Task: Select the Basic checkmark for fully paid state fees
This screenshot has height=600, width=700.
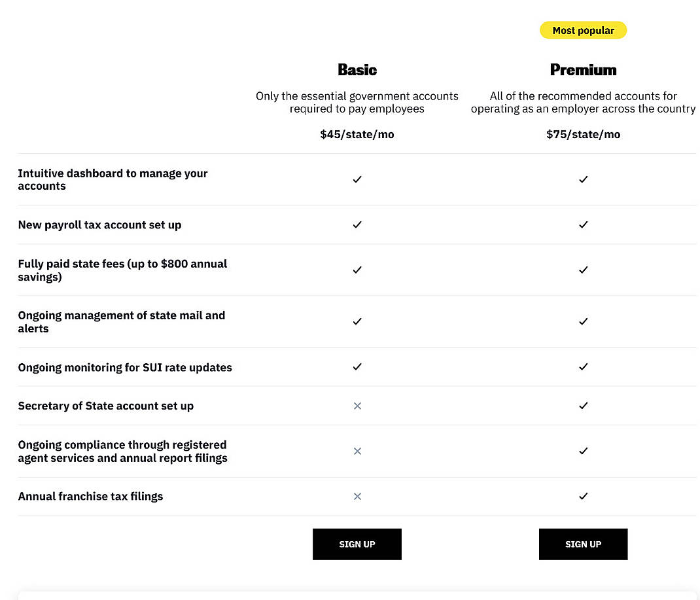Action: pyautogui.click(x=357, y=270)
